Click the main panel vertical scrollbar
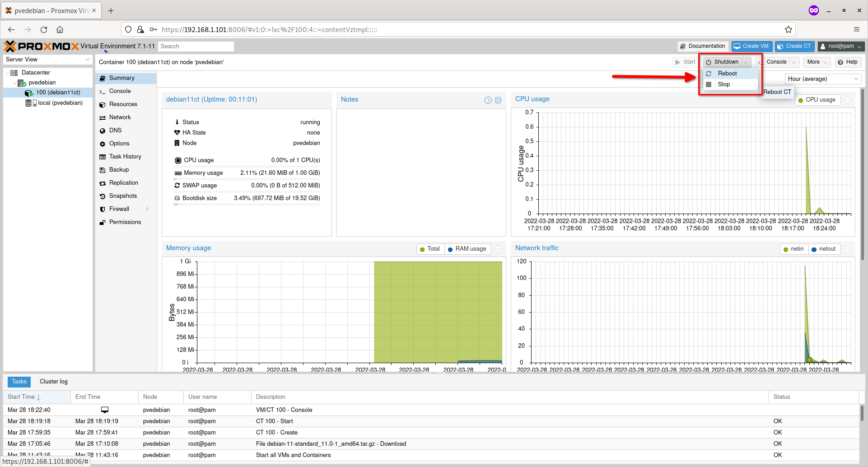 point(862,174)
